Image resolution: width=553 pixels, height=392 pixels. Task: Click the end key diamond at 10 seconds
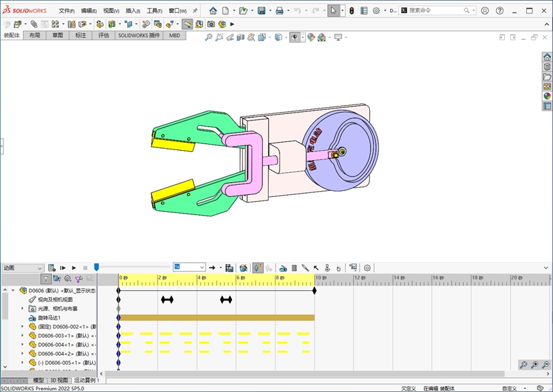tap(314, 290)
